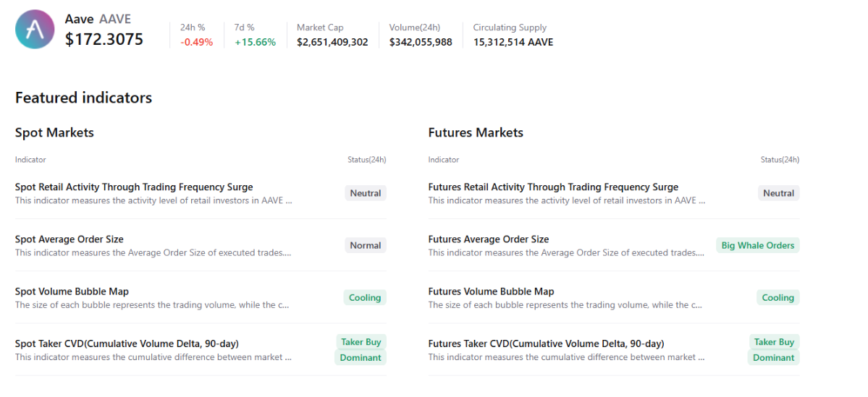Open the Futures Average Order Size indicator
Screen dimensions: 868x397
point(489,239)
